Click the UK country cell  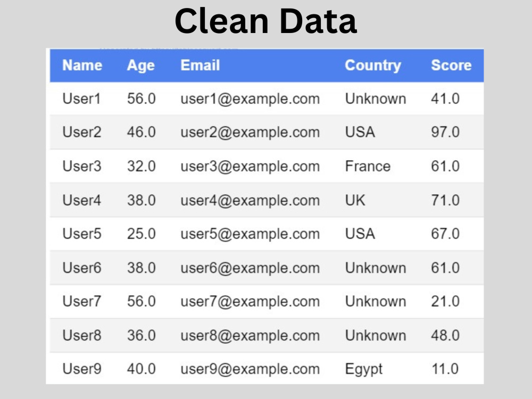tap(355, 200)
